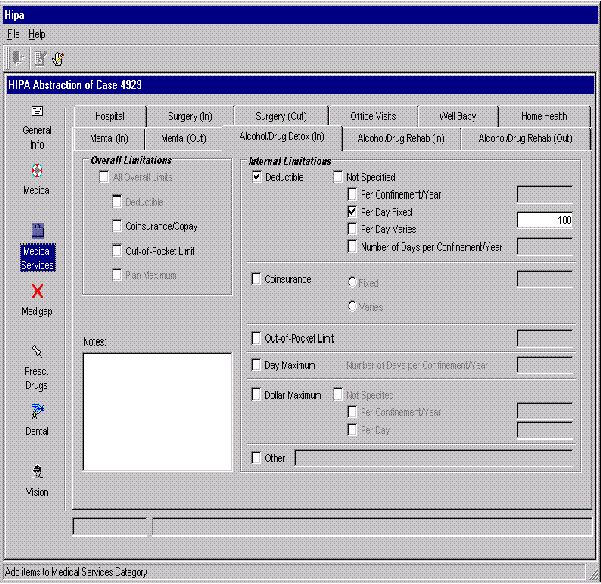
Task: Enable the Coinsurance/Copay overall limitation checkbox
Action: pos(118,226)
